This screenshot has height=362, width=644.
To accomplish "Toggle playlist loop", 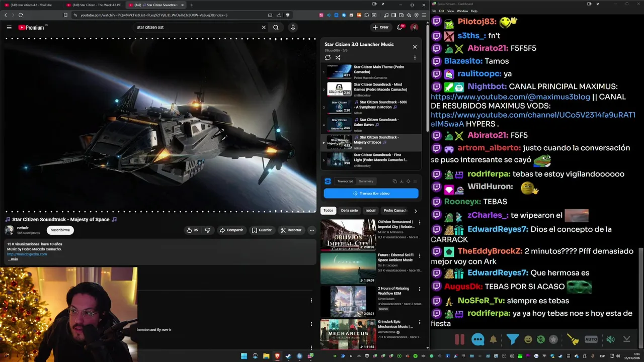I will pos(328,58).
